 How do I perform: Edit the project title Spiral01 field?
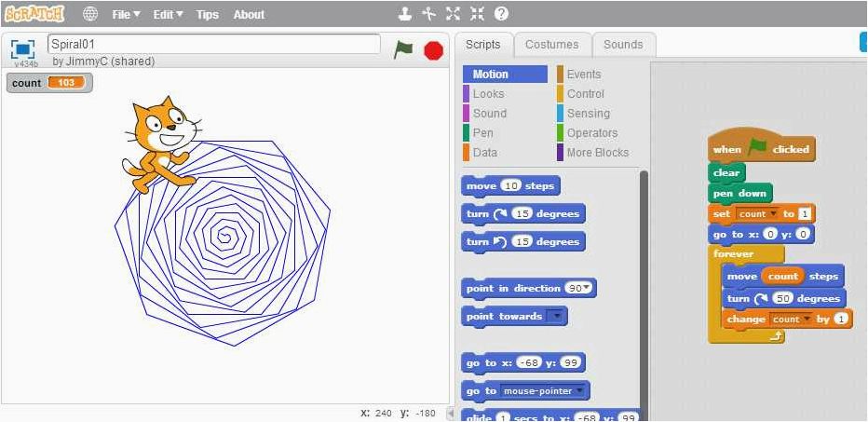pyautogui.click(x=214, y=44)
